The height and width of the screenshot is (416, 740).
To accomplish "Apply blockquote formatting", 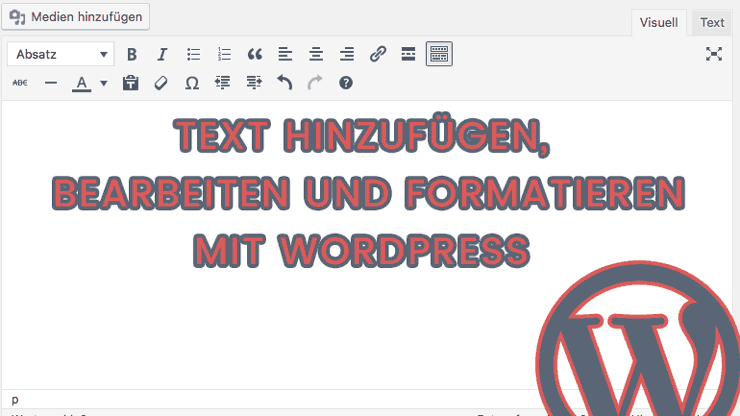I will [255, 54].
